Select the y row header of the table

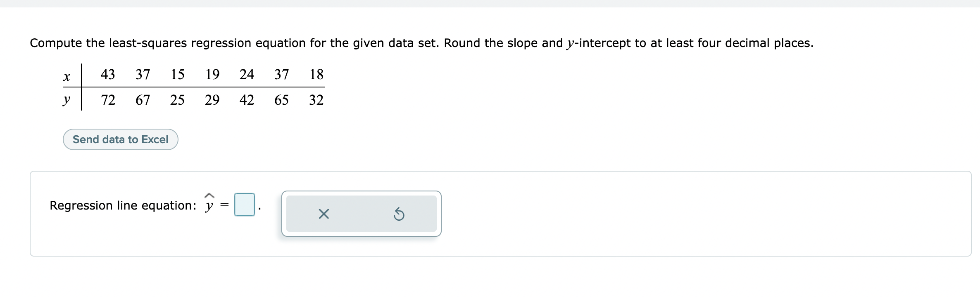tap(67, 100)
